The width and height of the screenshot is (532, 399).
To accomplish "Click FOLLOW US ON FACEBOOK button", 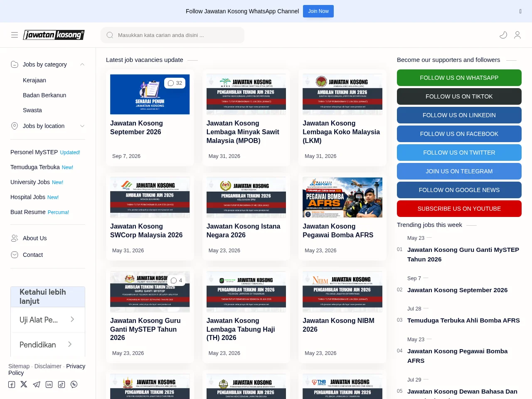I will (459, 134).
